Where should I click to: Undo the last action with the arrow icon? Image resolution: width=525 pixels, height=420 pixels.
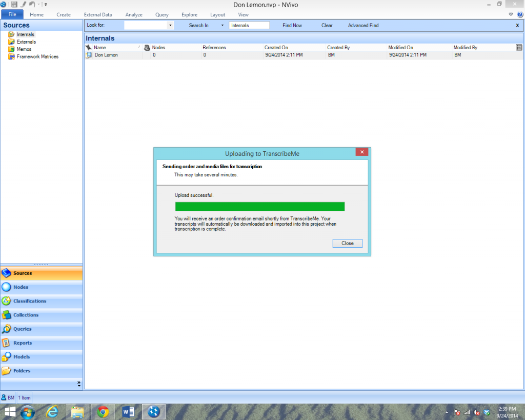pos(32,4)
